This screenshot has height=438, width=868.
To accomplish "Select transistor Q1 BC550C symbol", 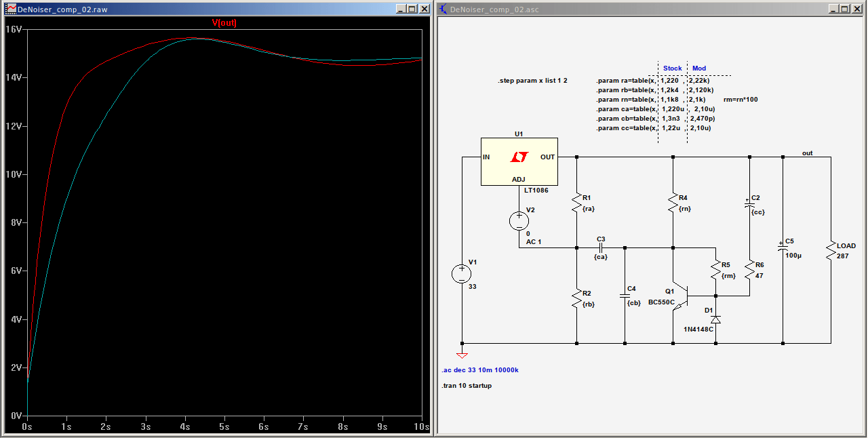I will tap(680, 295).
